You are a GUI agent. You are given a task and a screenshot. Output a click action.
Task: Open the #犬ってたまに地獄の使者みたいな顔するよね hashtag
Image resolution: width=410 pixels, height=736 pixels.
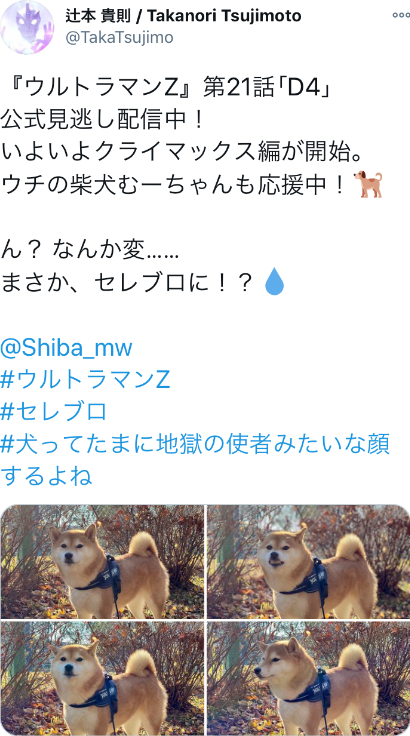pyautogui.click(x=195, y=460)
